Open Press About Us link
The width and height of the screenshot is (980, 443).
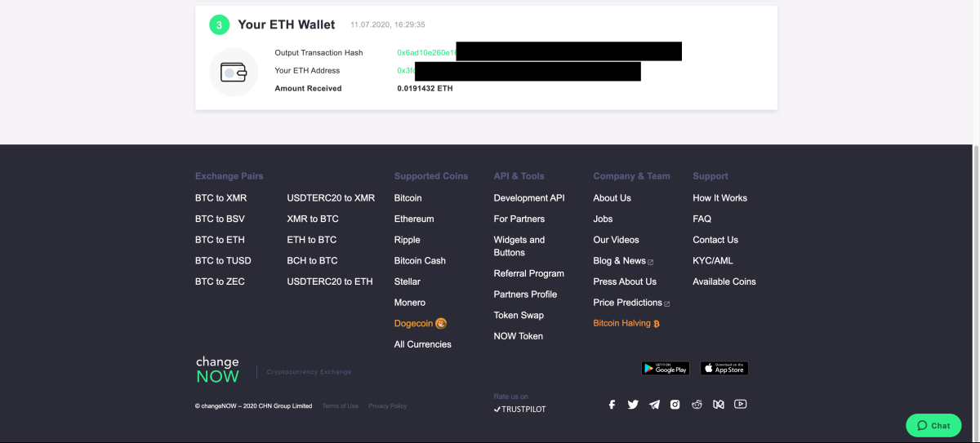625,281
